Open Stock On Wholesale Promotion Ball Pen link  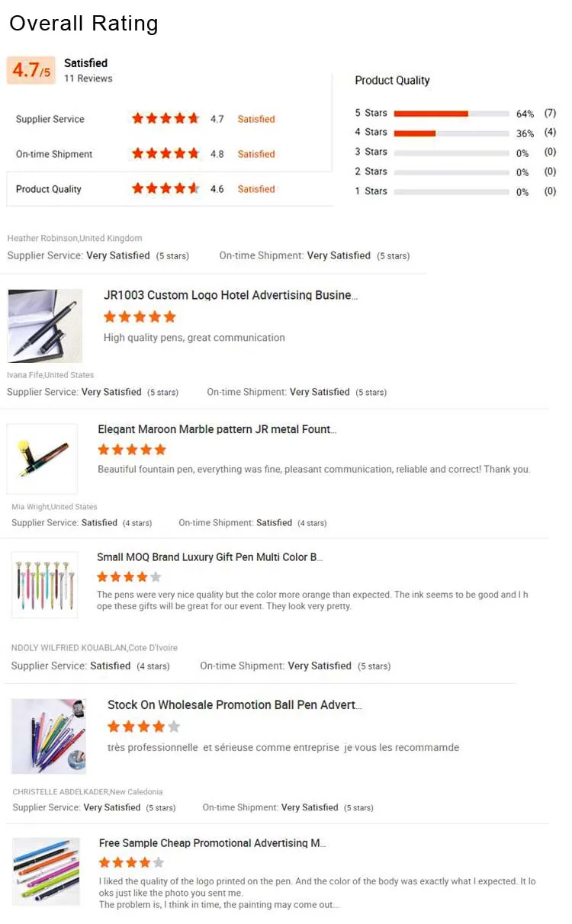tap(234, 705)
